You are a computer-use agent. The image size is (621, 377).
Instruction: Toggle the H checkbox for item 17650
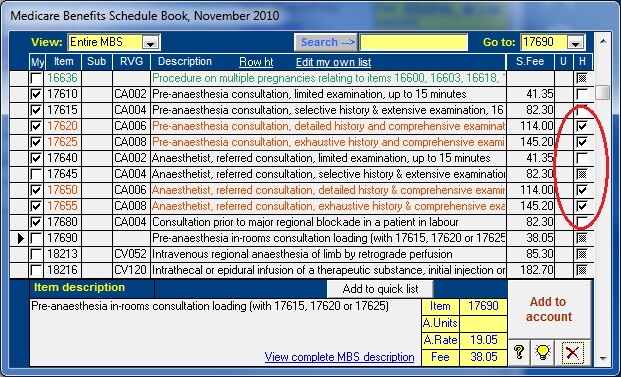(x=582, y=190)
